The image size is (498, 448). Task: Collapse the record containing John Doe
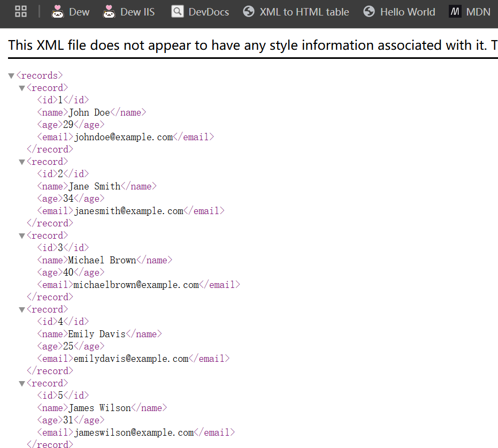[22, 88]
